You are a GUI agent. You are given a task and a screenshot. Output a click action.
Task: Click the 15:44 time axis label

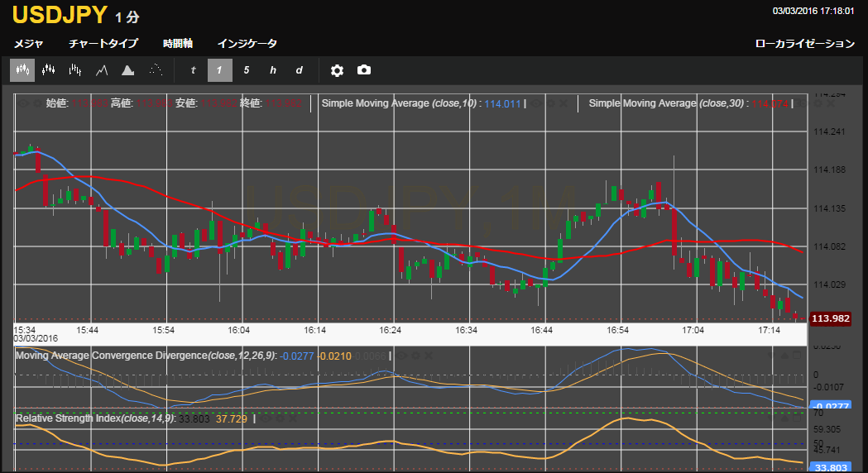tap(88, 330)
